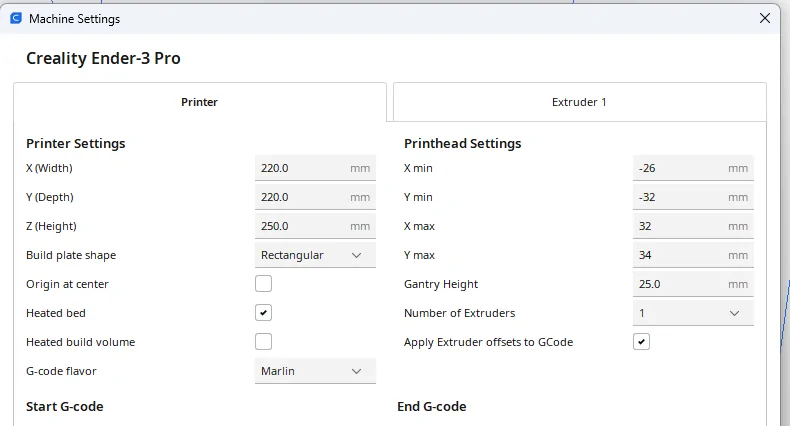This screenshot has width=790, height=426.
Task: Edit the Y (Depth) value field
Action: pyautogui.click(x=315, y=197)
